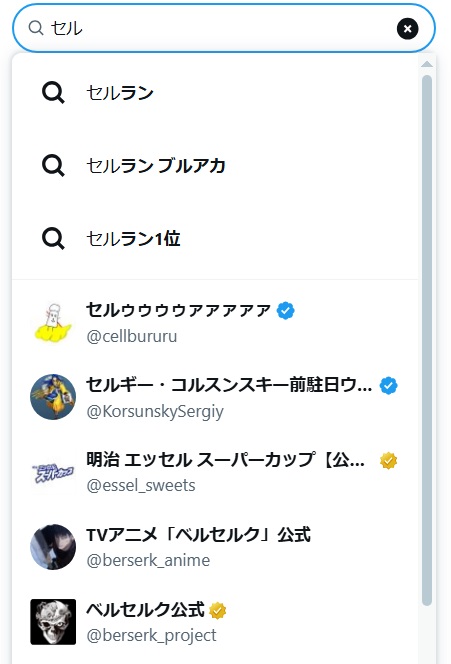
Task: Click blue verified badge of セルウゥゥゥアアアアア
Action: 285,310
